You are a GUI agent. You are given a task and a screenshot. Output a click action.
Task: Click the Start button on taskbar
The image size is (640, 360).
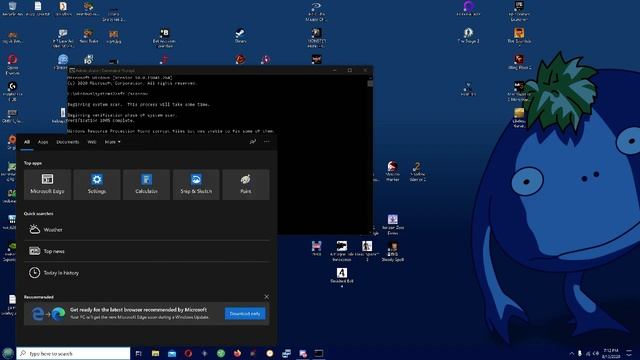point(8,353)
